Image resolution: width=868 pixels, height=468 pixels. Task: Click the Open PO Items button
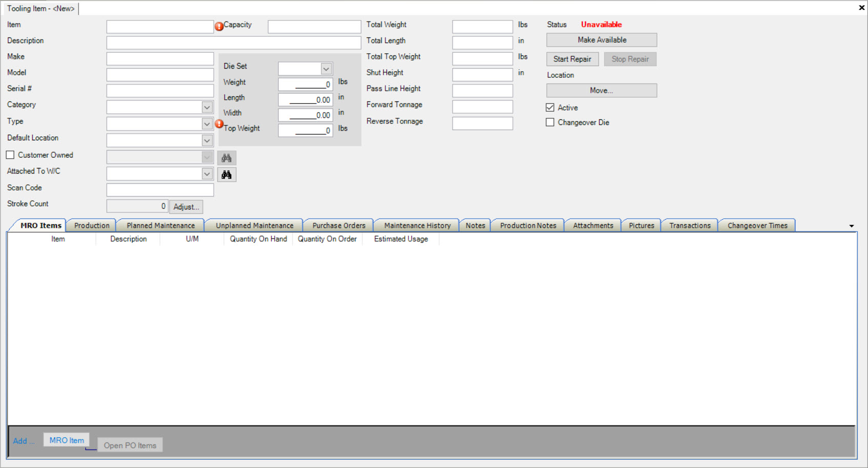coord(130,445)
